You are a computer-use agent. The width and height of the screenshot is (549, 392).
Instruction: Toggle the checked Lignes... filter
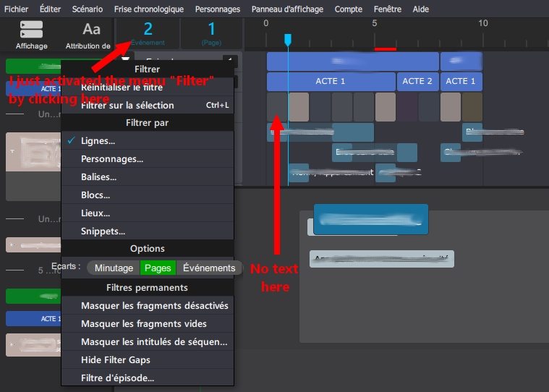point(148,141)
